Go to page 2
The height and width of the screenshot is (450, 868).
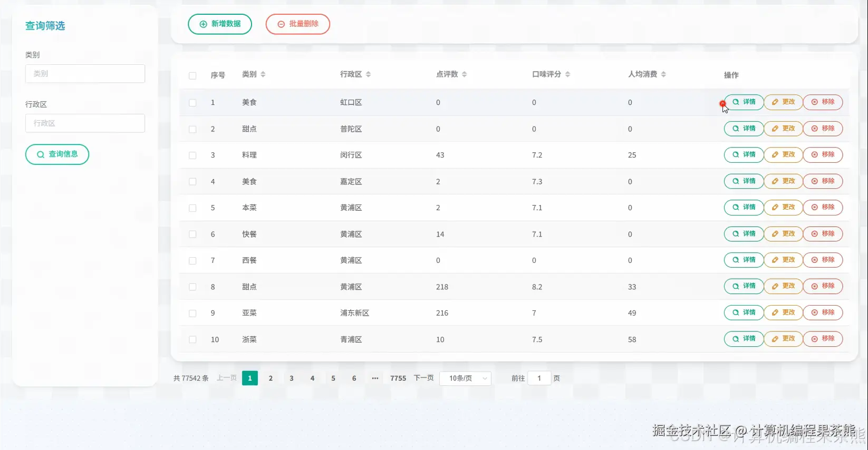click(x=271, y=378)
